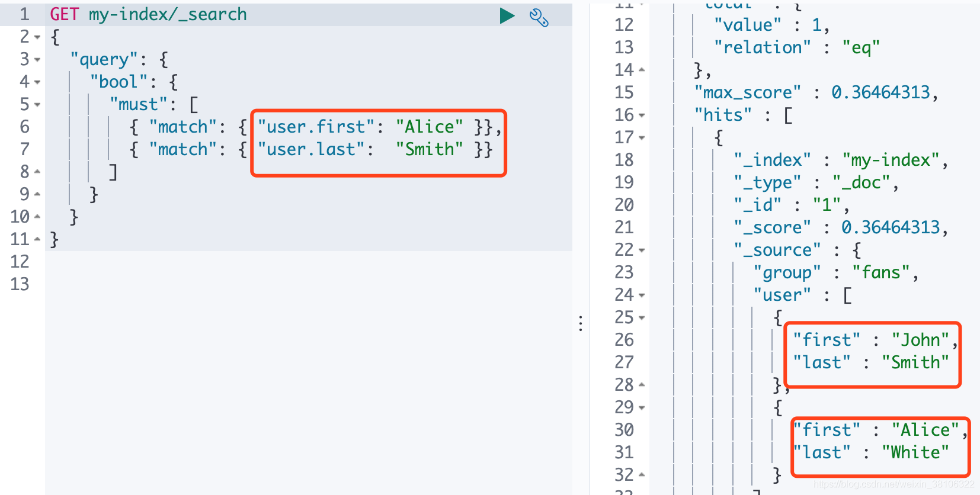This screenshot has height=495, width=980.
Task: Click line number 13 in request editor gutter
Action: [x=20, y=284]
